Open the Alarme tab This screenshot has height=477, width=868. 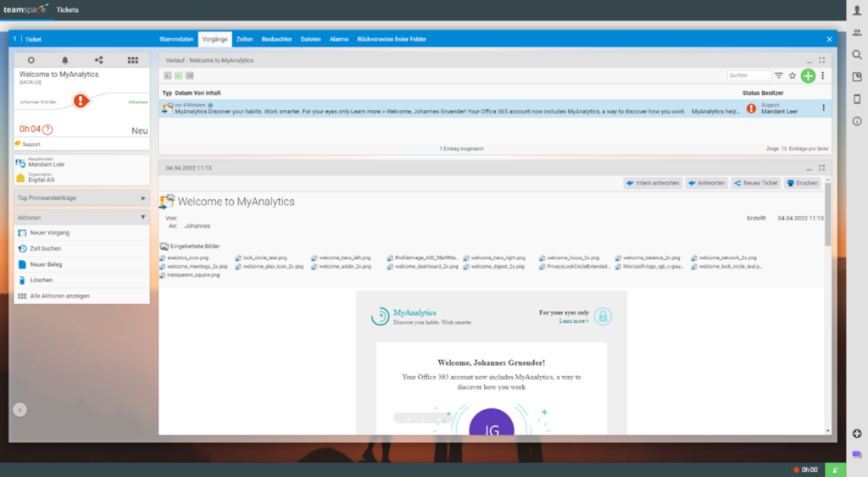(x=339, y=39)
